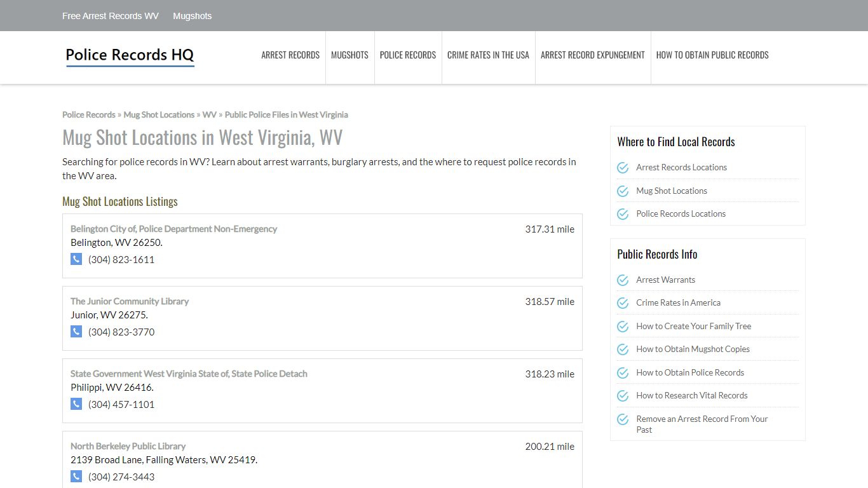Click check icon next to Arrest Records Locations

(623, 168)
